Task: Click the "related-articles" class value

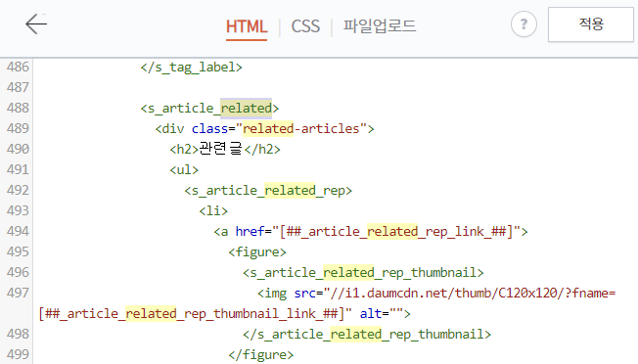Action: coord(300,128)
